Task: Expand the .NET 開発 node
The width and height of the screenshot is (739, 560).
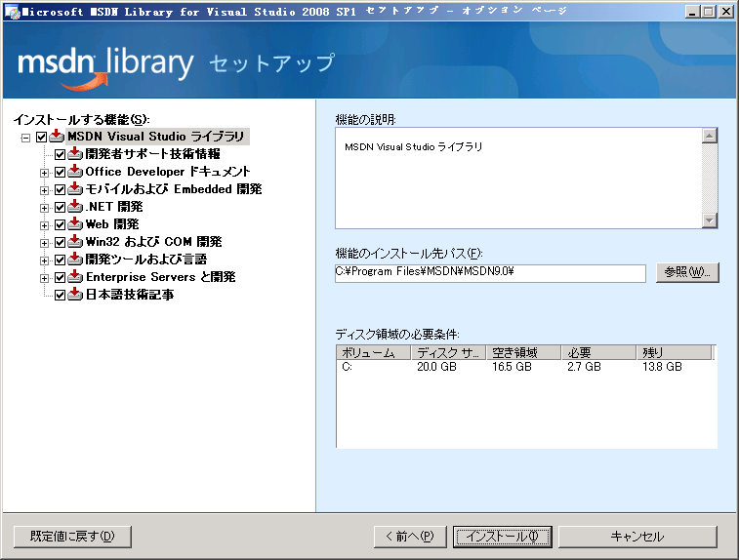Action: click(44, 208)
